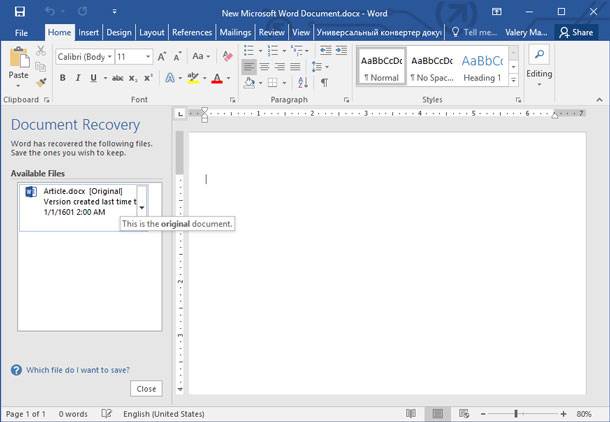
Task: Increase font size with grow icon
Action: click(x=162, y=57)
